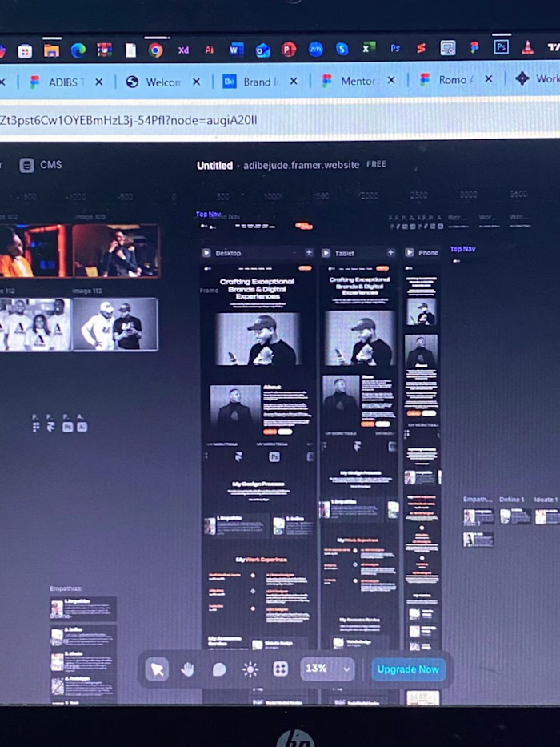Toggle the sun brightness theme icon
560x747 pixels.
point(250,669)
